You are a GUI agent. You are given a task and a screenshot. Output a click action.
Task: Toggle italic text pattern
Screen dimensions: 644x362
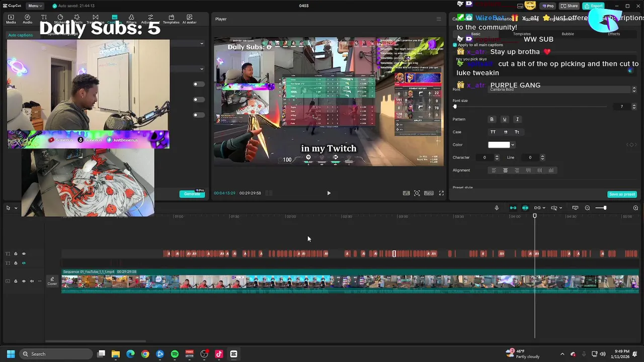[x=517, y=119]
